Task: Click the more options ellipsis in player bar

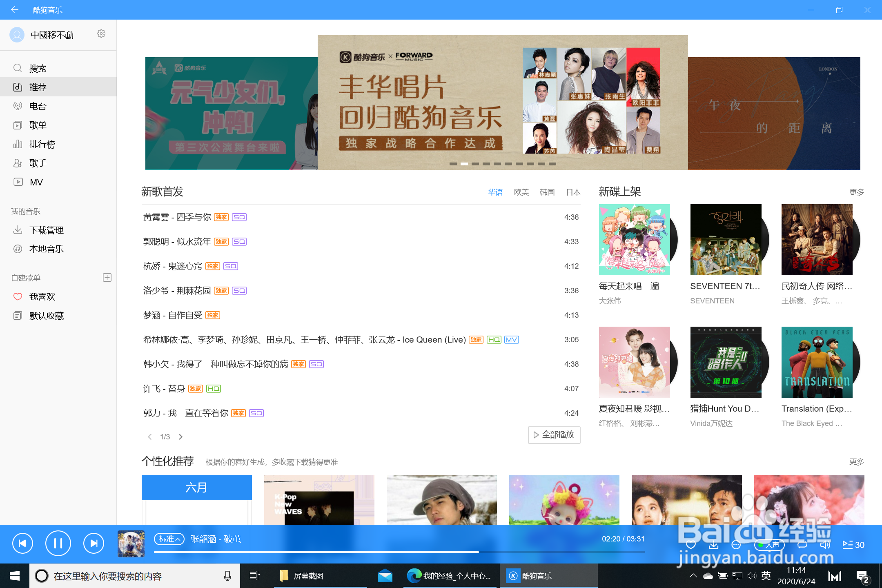Action: click(x=736, y=544)
